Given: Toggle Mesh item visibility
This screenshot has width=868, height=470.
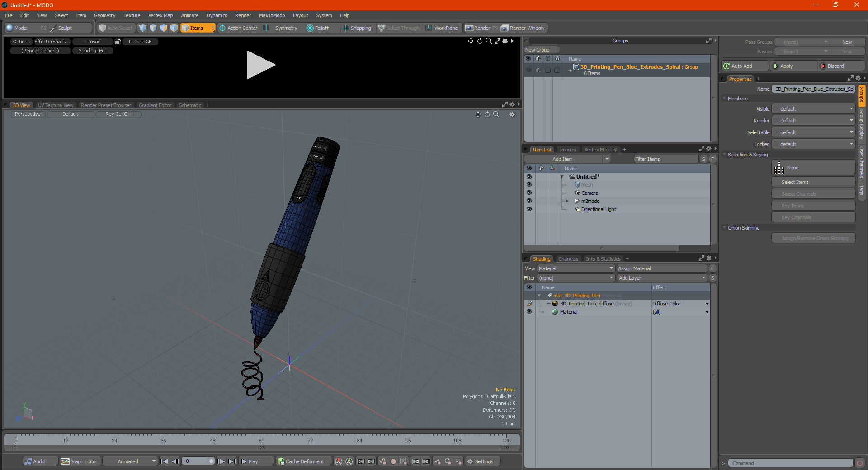Looking at the screenshot, I should (x=529, y=185).
